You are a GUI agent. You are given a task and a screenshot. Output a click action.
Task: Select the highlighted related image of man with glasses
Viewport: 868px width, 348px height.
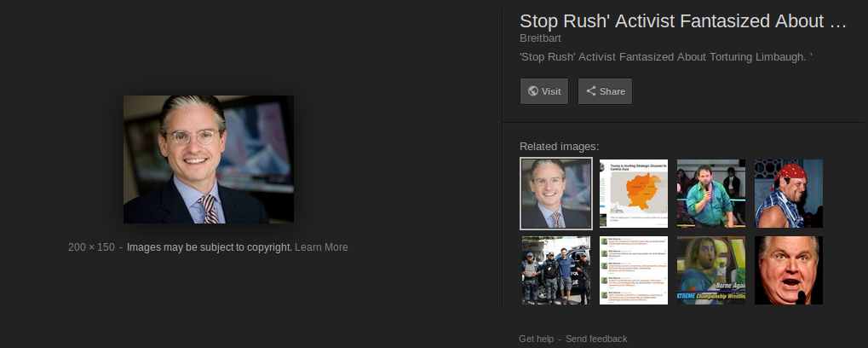(555, 194)
